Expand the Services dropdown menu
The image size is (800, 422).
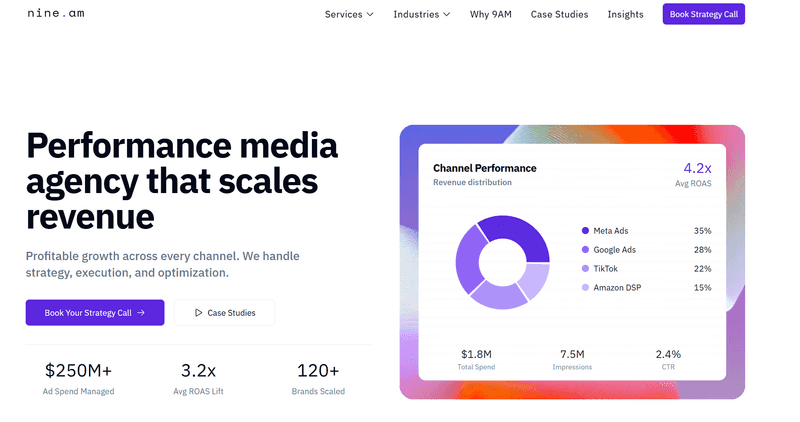pos(349,14)
